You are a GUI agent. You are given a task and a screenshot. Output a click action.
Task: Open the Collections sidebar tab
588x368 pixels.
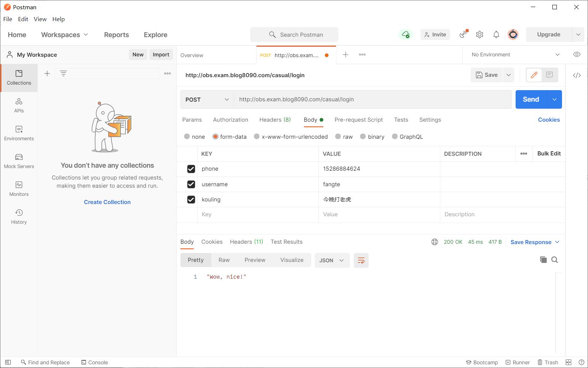click(x=19, y=78)
